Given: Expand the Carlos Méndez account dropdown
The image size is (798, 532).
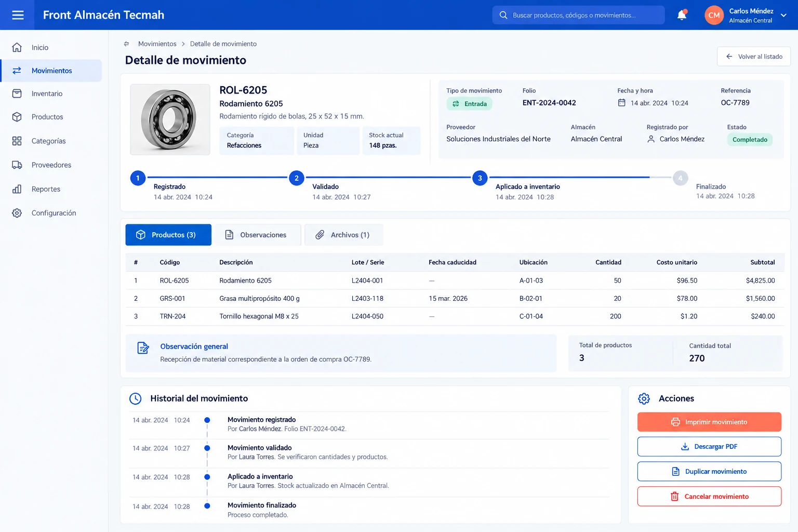Looking at the screenshot, I should (x=783, y=16).
